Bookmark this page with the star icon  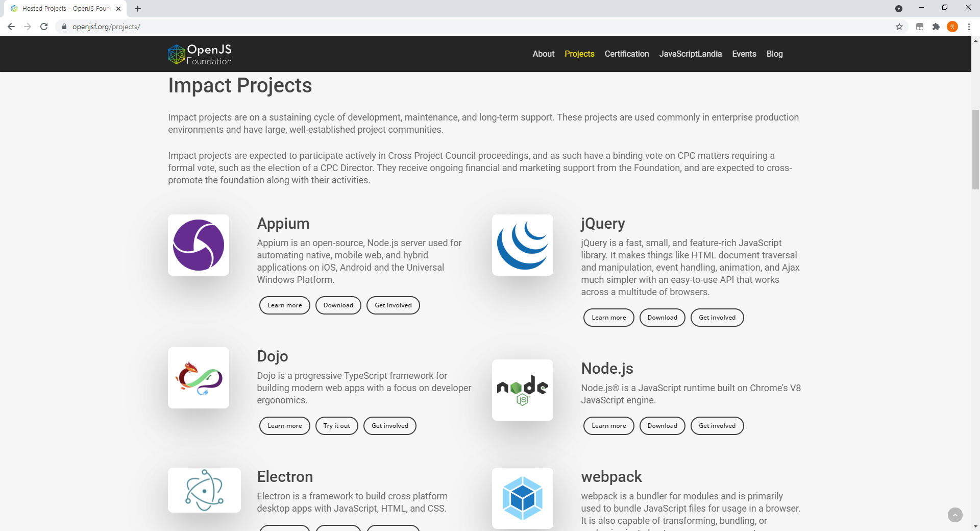click(899, 27)
